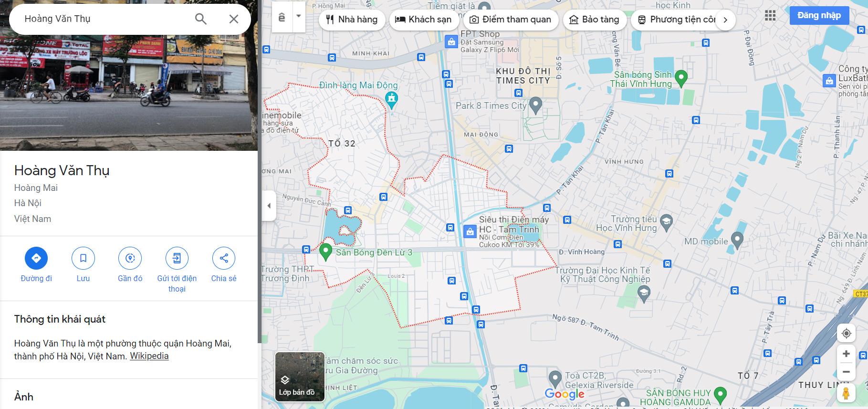Open the Google apps grid

tap(770, 16)
